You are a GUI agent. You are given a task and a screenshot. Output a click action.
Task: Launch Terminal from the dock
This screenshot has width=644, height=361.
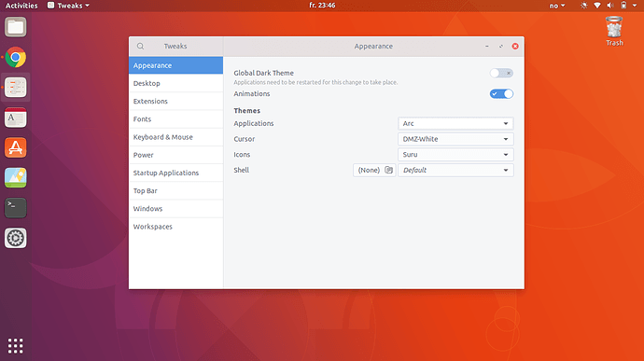pos(16,208)
